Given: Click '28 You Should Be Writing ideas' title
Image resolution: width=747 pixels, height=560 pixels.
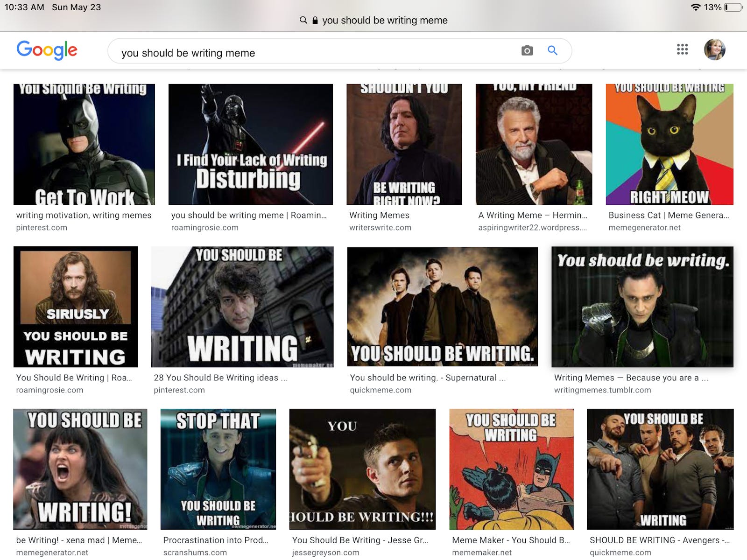Looking at the screenshot, I should click(220, 378).
